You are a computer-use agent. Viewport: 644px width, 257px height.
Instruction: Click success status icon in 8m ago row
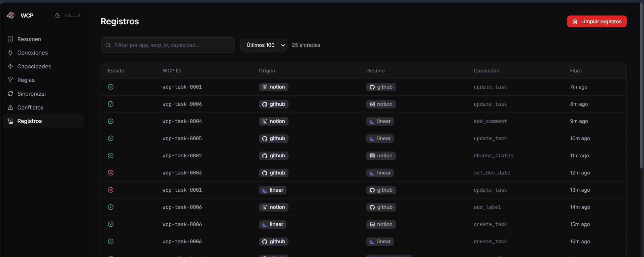tap(110, 104)
